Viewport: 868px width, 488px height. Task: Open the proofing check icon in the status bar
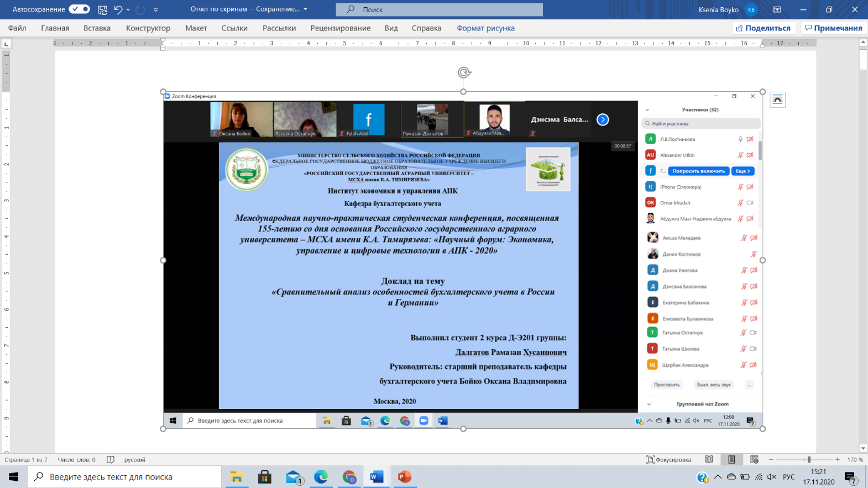(111, 460)
